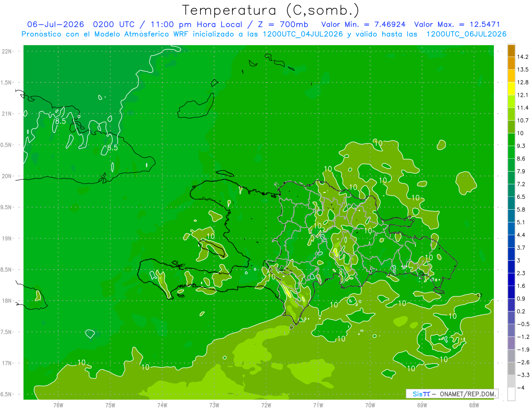Click the legend swatch between 13.5 and 12.8
The width and height of the screenshot is (532, 411).
[511, 76]
